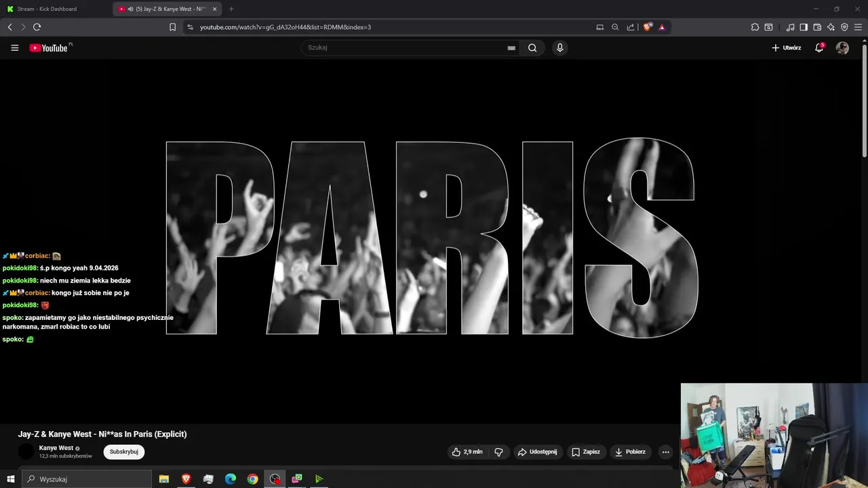Download the video using the Pobierz button

coord(630,452)
